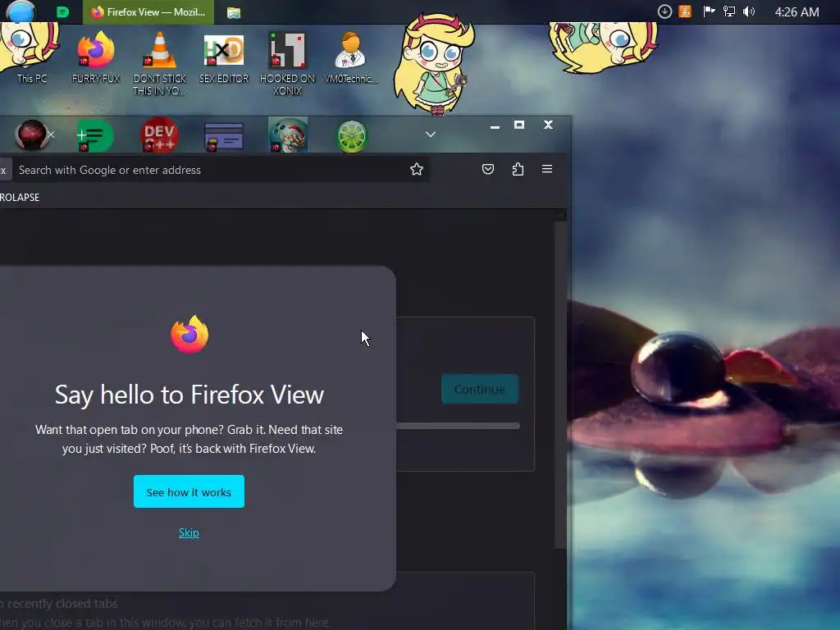Select the DEV C++ tab in Firefox
Image resolution: width=840 pixels, height=630 pixels.
(x=159, y=135)
